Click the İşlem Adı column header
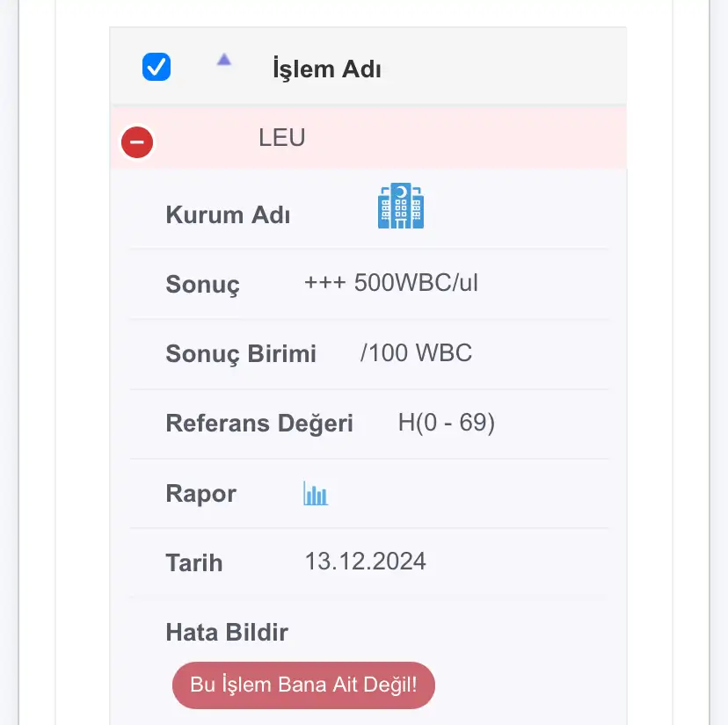Viewport: 728px width, 725px height. click(x=327, y=69)
